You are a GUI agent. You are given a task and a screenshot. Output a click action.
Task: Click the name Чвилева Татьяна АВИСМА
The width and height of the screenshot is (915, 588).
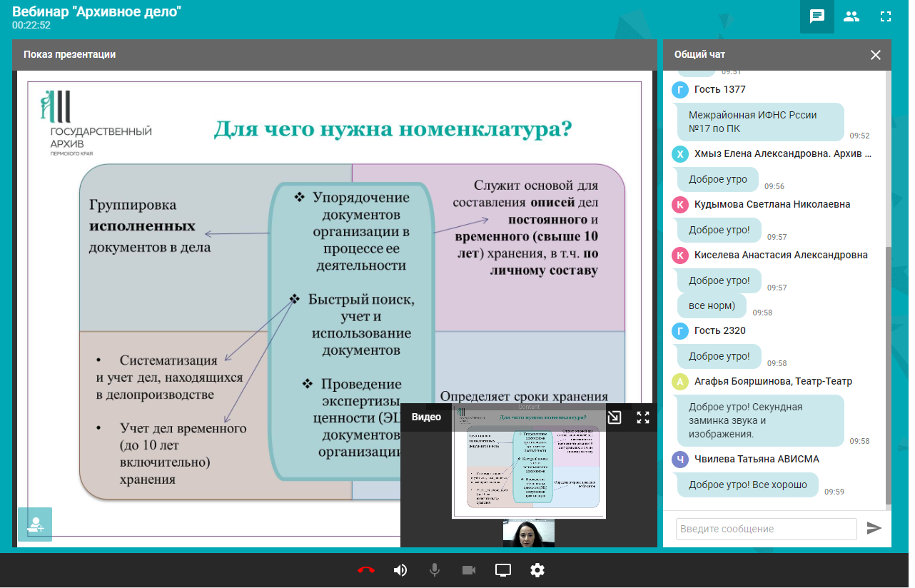(757, 460)
